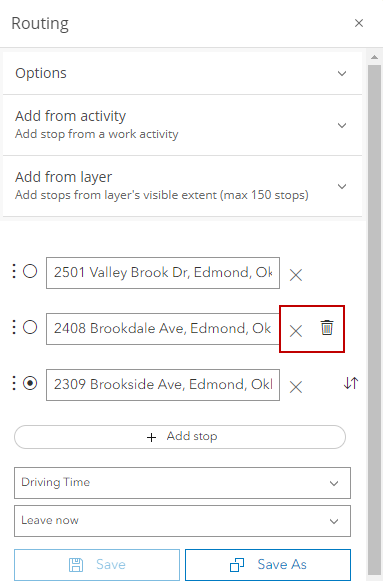Viewport: 383px width, 581px height.
Task: Click the vertical scrollbar of Routing panel
Action: pos(374,317)
